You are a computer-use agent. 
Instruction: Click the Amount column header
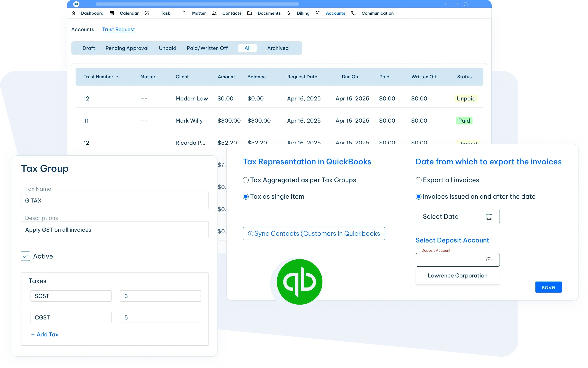pyautogui.click(x=226, y=77)
